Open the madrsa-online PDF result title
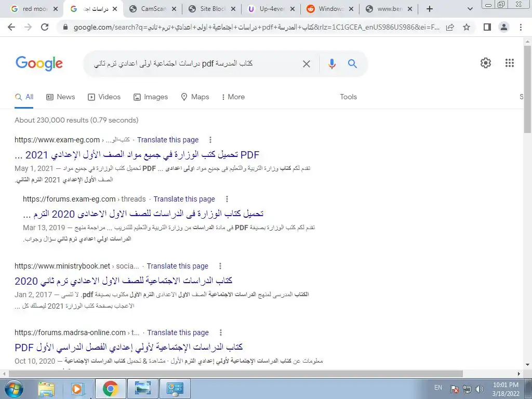The height and width of the screenshot is (399, 532). pyautogui.click(x=129, y=348)
